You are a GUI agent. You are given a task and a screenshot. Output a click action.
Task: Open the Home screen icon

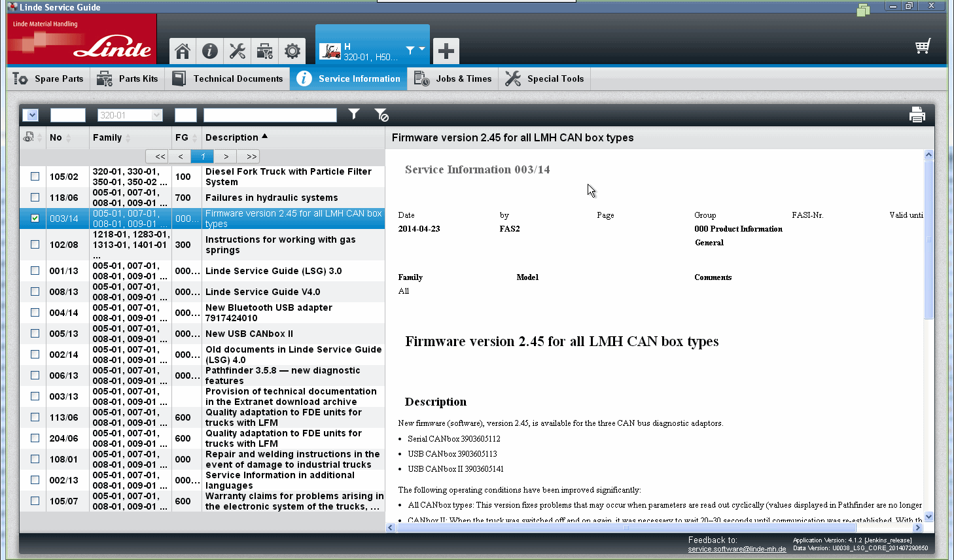(182, 50)
